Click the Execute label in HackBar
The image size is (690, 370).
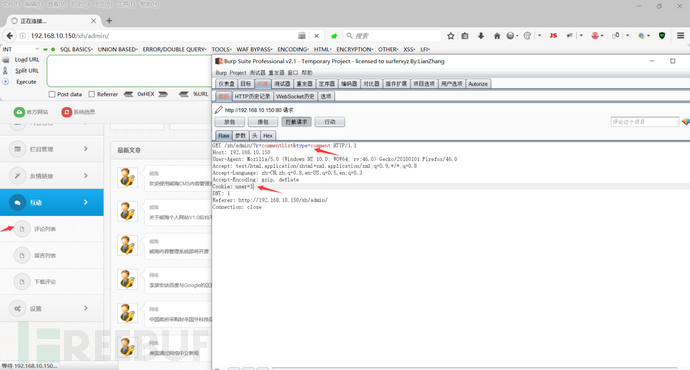[26, 82]
